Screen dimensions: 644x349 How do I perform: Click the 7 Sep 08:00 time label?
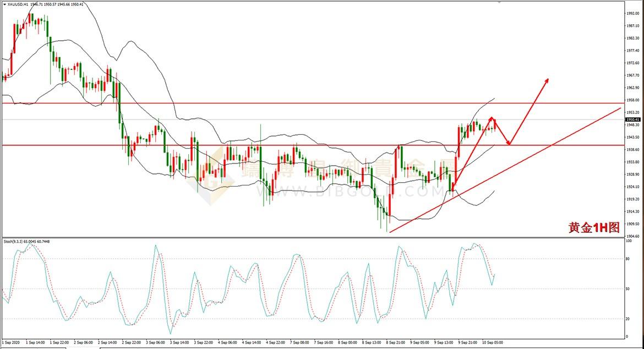pyautogui.click(x=299, y=342)
